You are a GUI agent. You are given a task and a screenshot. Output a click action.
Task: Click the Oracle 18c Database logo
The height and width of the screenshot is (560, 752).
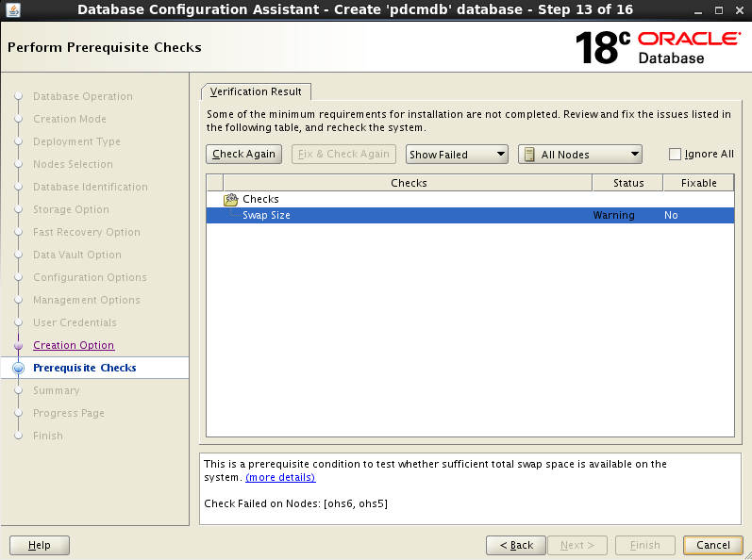click(658, 47)
